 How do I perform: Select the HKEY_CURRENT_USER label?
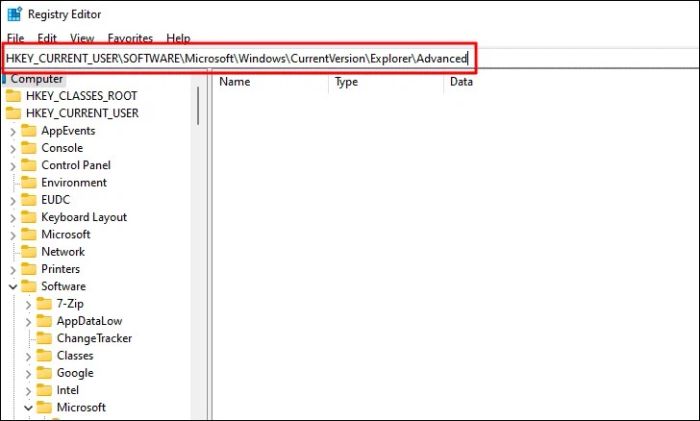coord(82,113)
